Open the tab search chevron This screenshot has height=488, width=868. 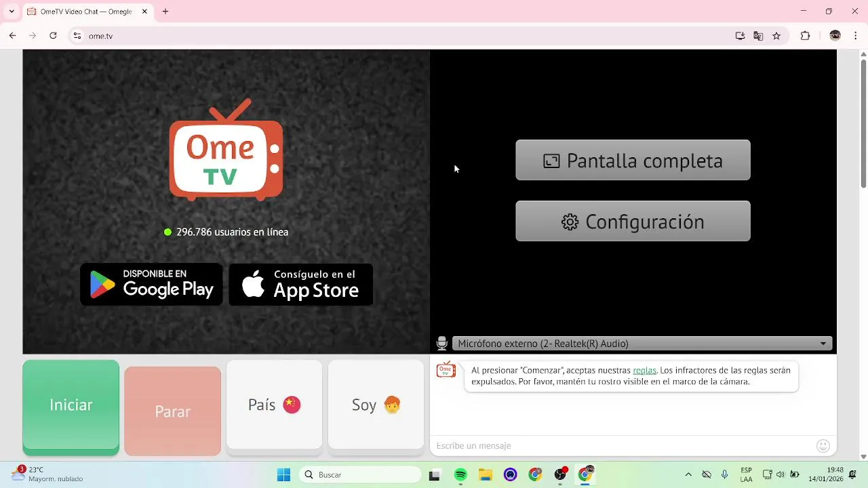[11, 12]
